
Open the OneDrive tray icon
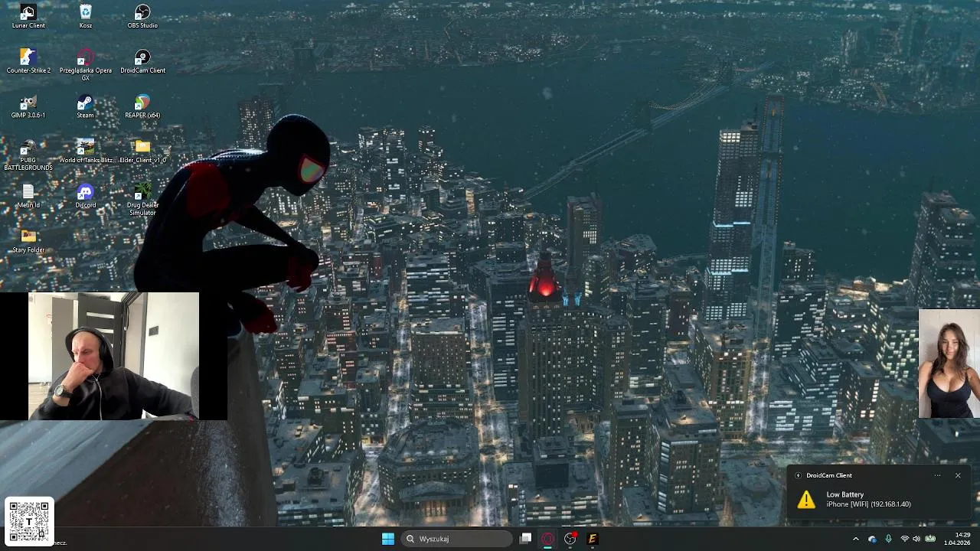pos(872,539)
